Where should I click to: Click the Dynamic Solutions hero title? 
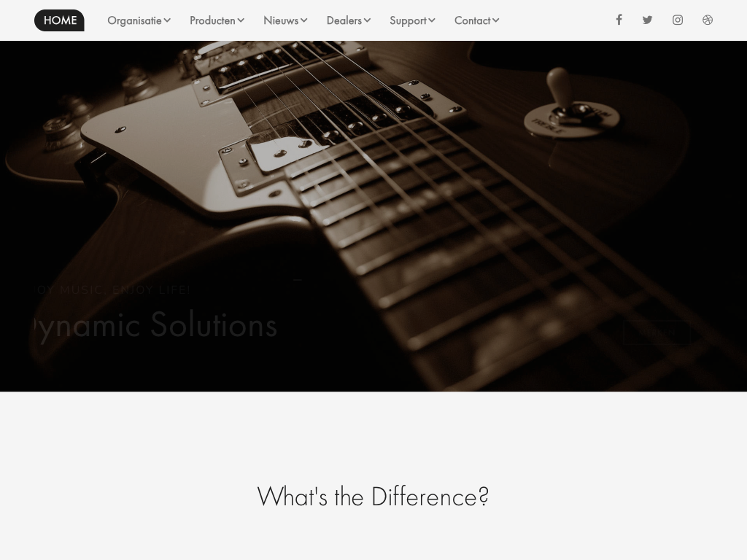point(155,325)
